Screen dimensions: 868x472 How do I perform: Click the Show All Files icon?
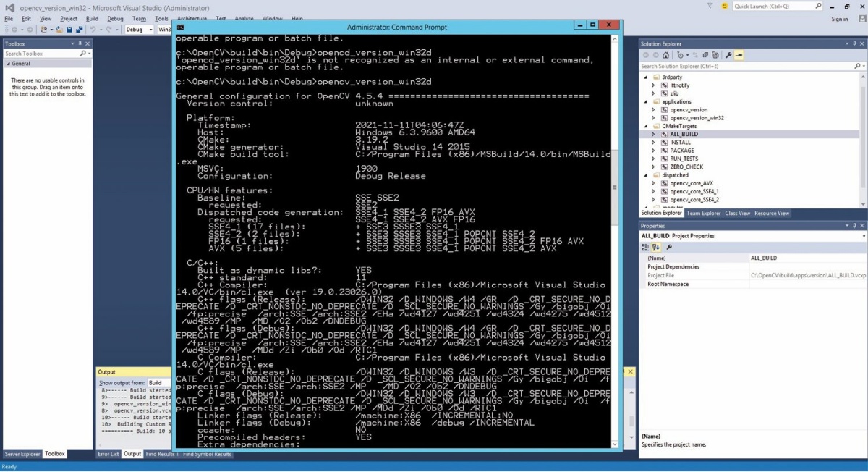click(715, 55)
